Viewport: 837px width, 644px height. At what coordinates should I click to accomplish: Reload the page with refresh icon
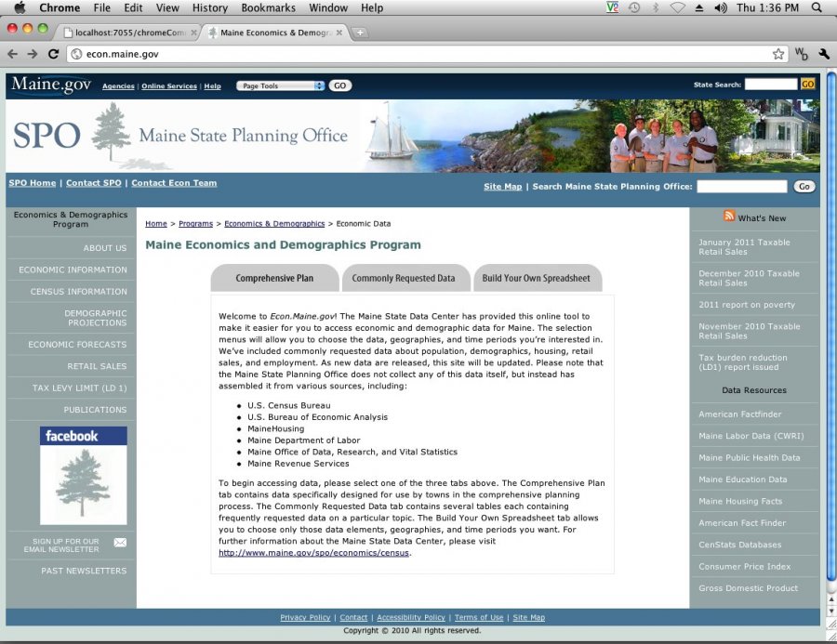pyautogui.click(x=53, y=54)
